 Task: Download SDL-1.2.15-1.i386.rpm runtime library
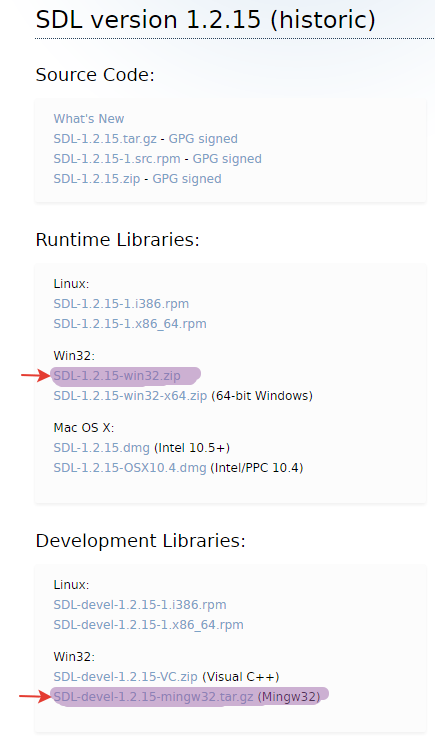pyautogui.click(x=121, y=304)
